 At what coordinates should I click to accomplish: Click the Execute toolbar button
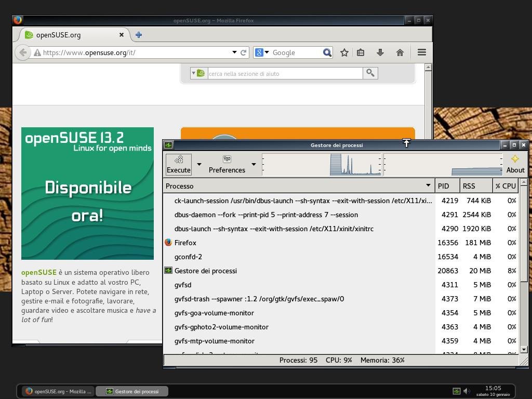179,165
